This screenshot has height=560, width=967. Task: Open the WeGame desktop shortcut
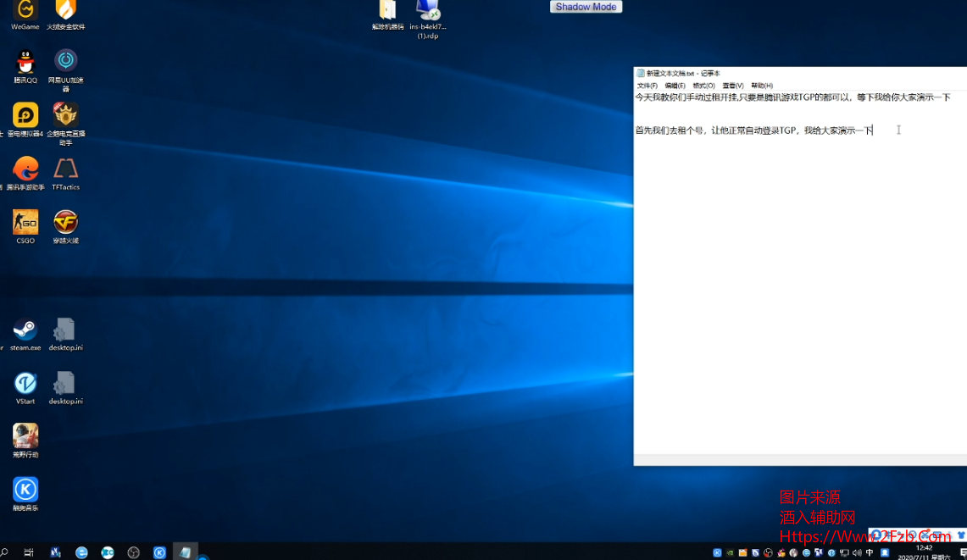[x=25, y=14]
